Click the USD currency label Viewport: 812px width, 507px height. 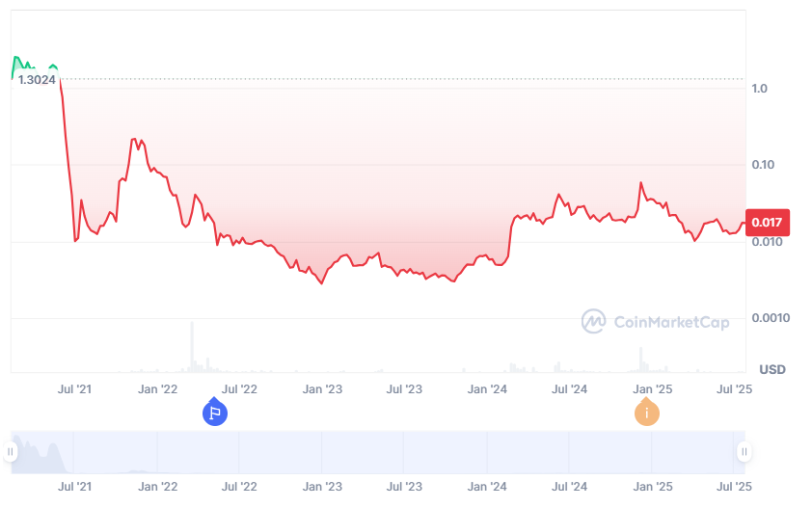[x=771, y=370]
